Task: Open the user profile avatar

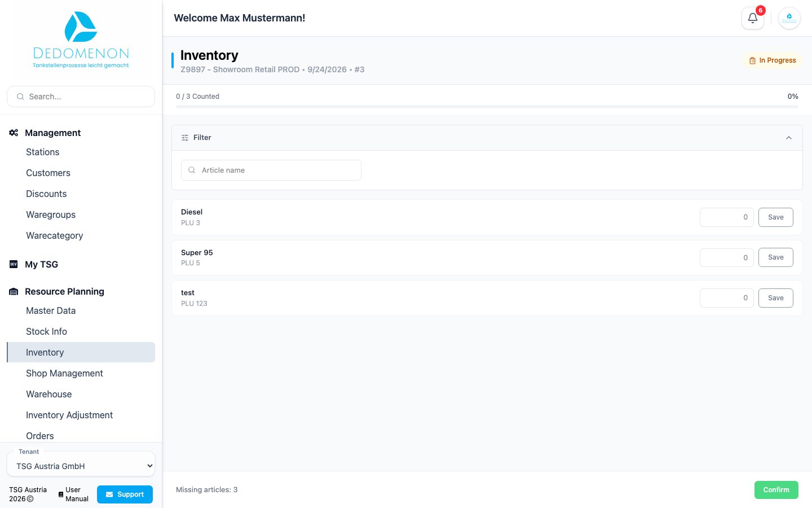Action: click(789, 18)
